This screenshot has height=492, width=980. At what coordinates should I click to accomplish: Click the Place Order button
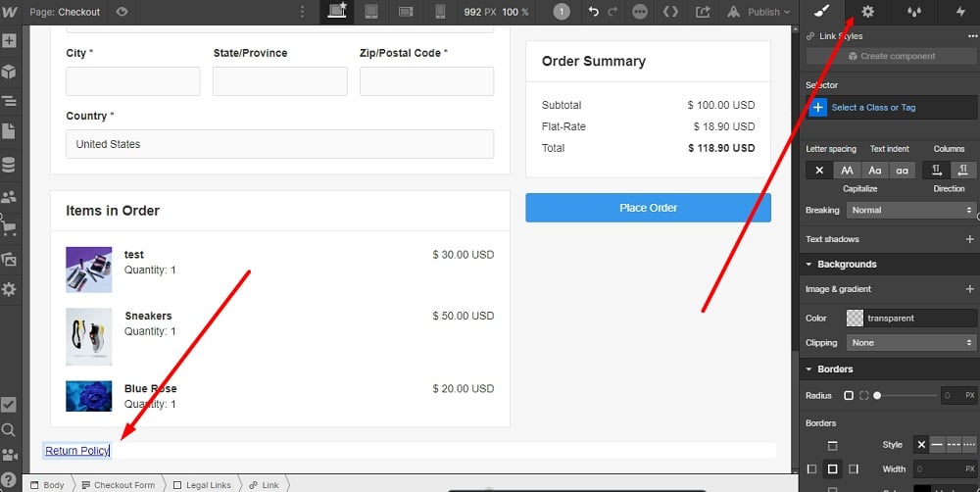[x=648, y=208]
